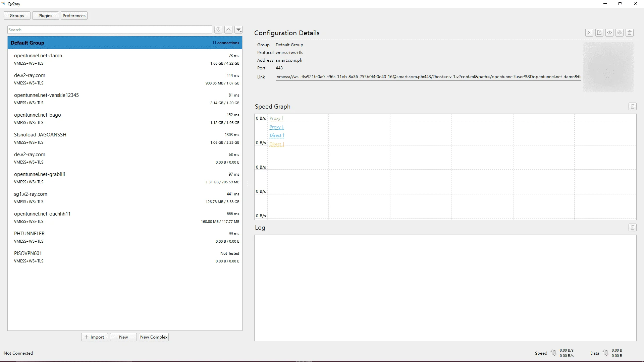Open the sort options dropdown arrow

[238, 30]
